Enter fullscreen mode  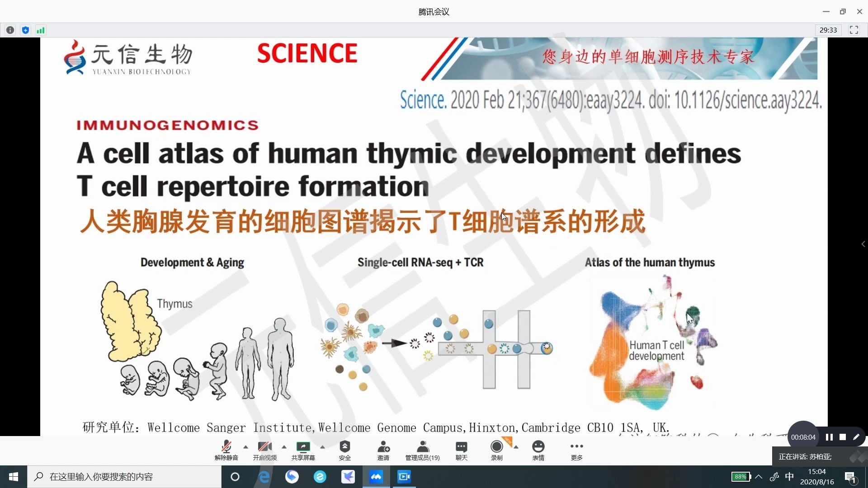(x=854, y=30)
